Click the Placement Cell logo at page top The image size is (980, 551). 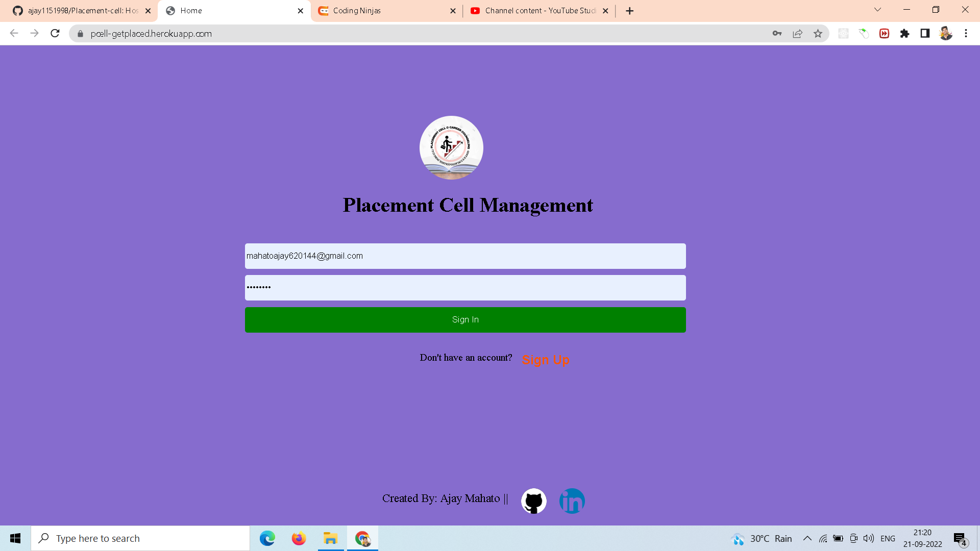pos(451,147)
